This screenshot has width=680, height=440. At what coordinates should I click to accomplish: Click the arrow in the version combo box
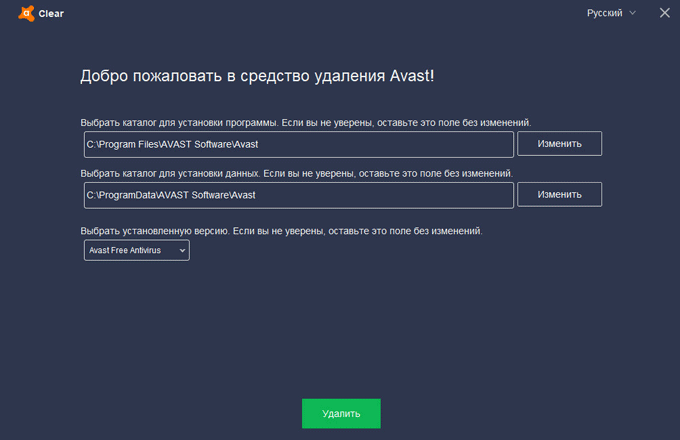pos(181,250)
